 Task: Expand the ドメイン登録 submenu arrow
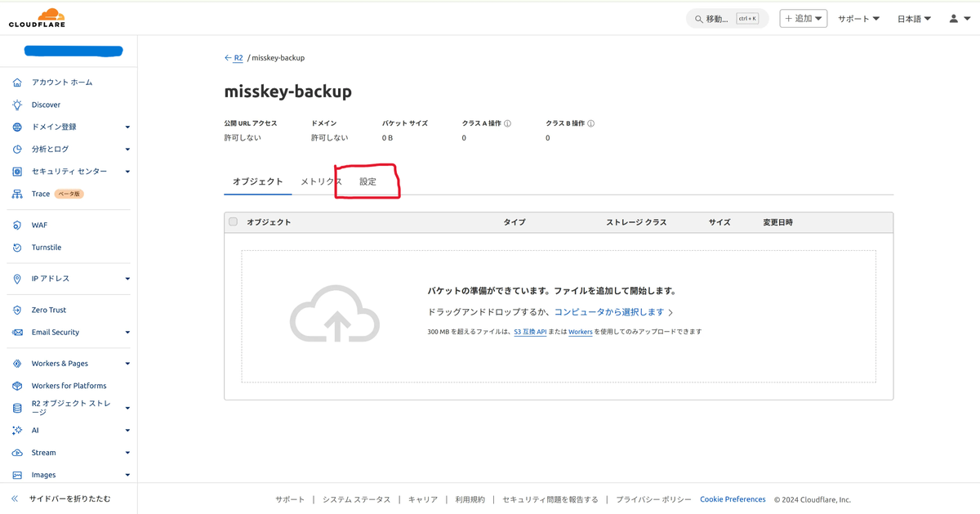click(x=127, y=127)
